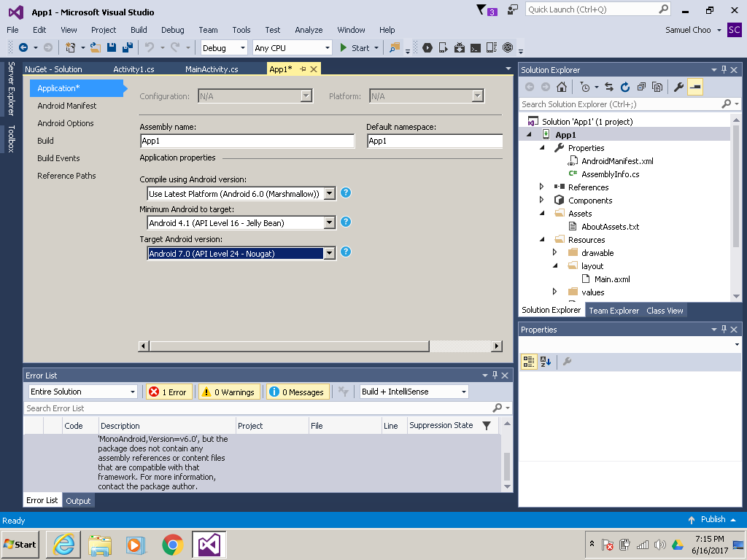
Task: Help icon next to Target Android version
Action: (346, 252)
